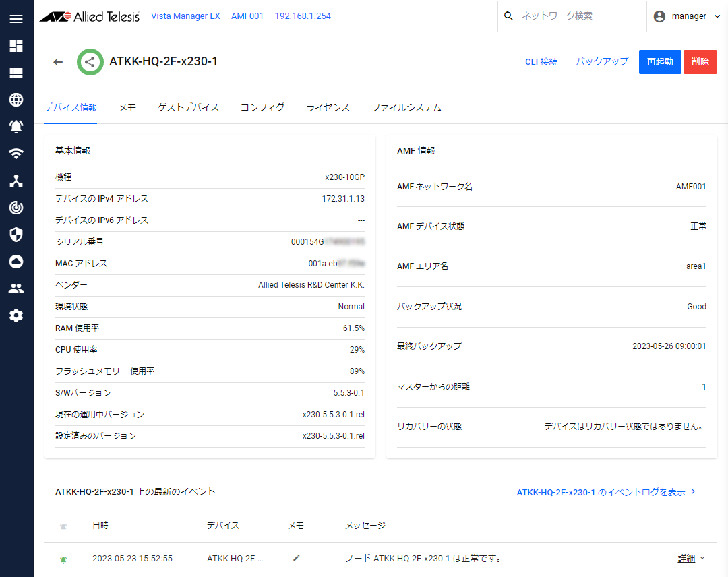The width and height of the screenshot is (728, 577).
Task: Select the wireless Wi-Fi sidebar icon
Action: coord(16,154)
